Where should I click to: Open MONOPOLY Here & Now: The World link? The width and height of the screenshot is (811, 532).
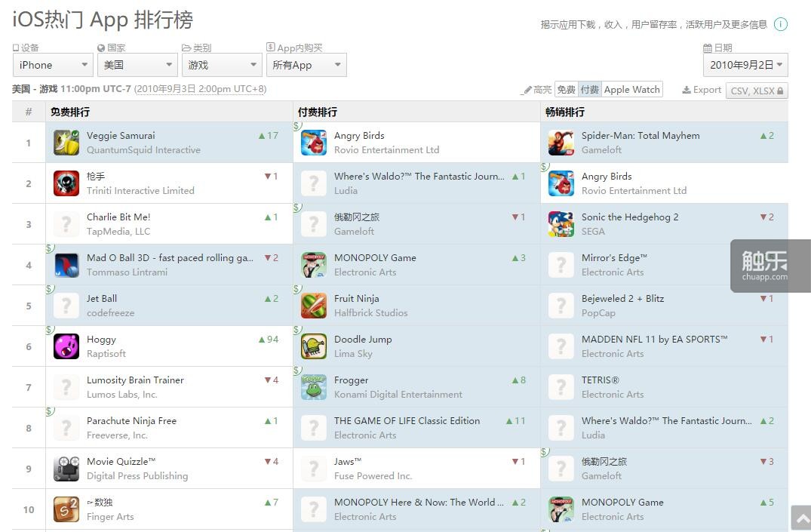[x=419, y=503]
